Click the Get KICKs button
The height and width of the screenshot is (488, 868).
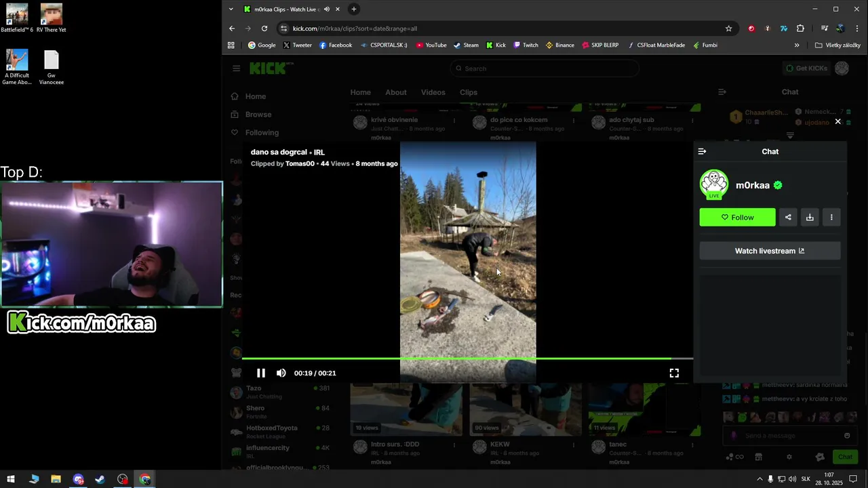pyautogui.click(x=806, y=68)
